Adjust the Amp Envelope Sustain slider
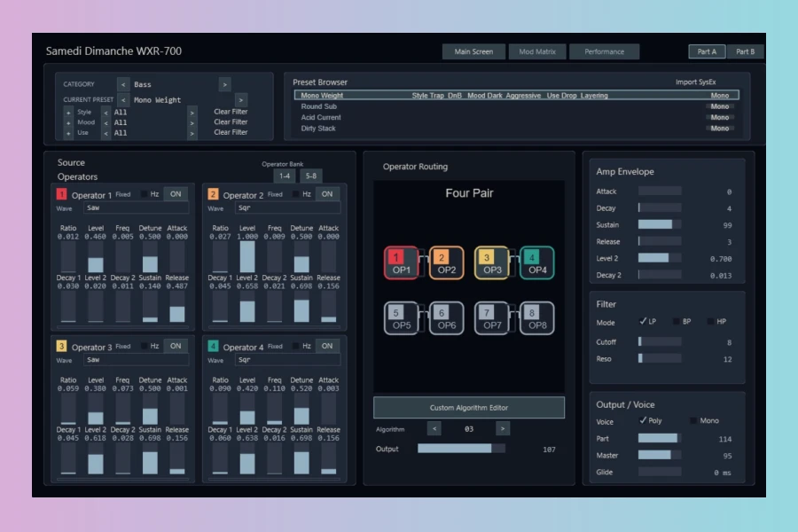 pos(660,224)
